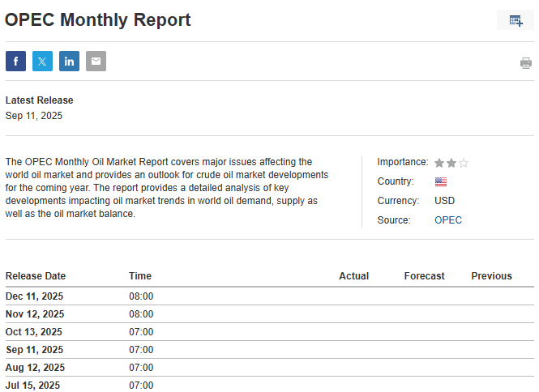Click the Actual column header
This screenshot has width=539, height=392.
[x=353, y=276]
